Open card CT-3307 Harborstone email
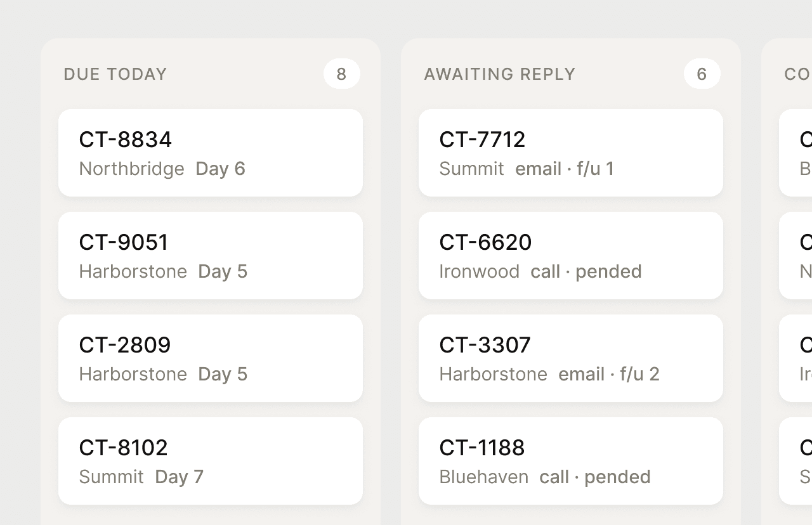 571,358
